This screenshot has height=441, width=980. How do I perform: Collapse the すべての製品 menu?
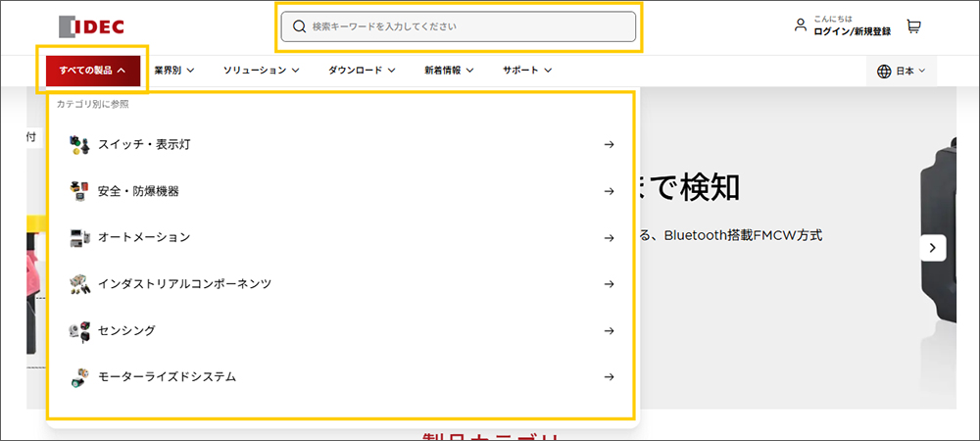click(x=92, y=71)
